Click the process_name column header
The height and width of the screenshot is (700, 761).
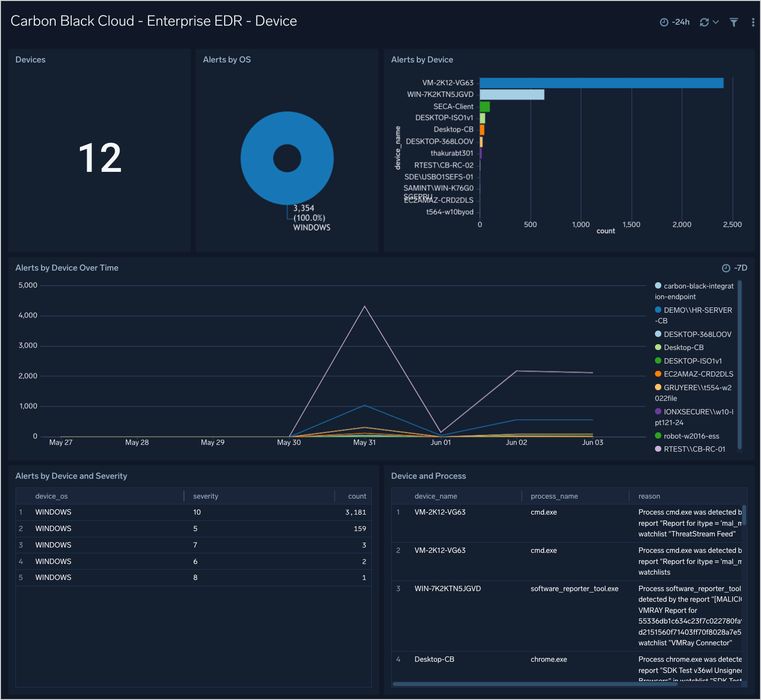coord(554,496)
